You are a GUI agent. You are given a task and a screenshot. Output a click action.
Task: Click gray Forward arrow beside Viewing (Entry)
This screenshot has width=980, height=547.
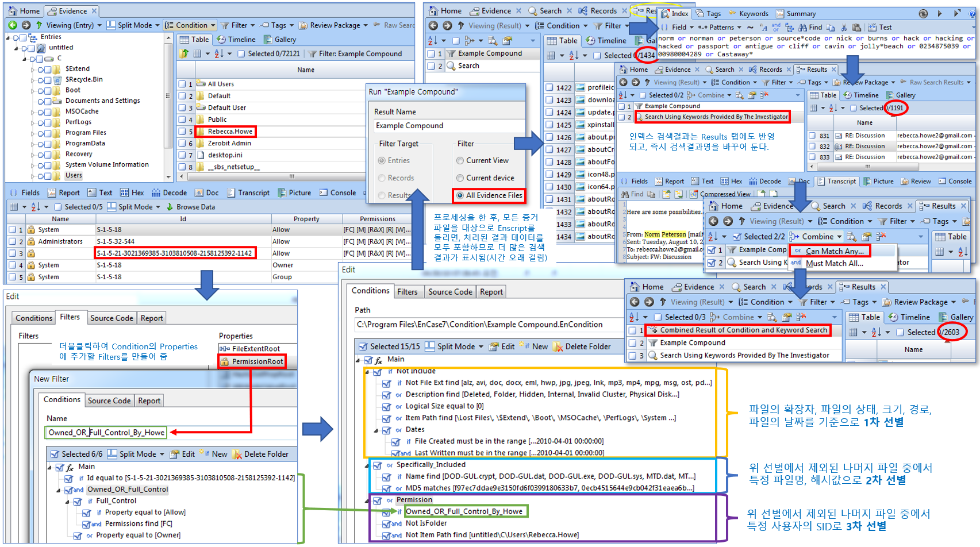[26, 25]
